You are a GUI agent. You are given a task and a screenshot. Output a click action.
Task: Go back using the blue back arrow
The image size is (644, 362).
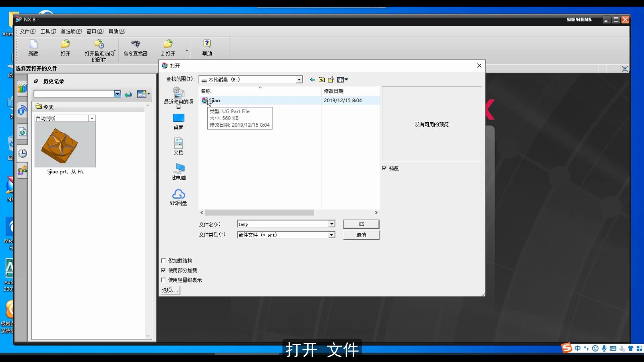[x=312, y=79]
